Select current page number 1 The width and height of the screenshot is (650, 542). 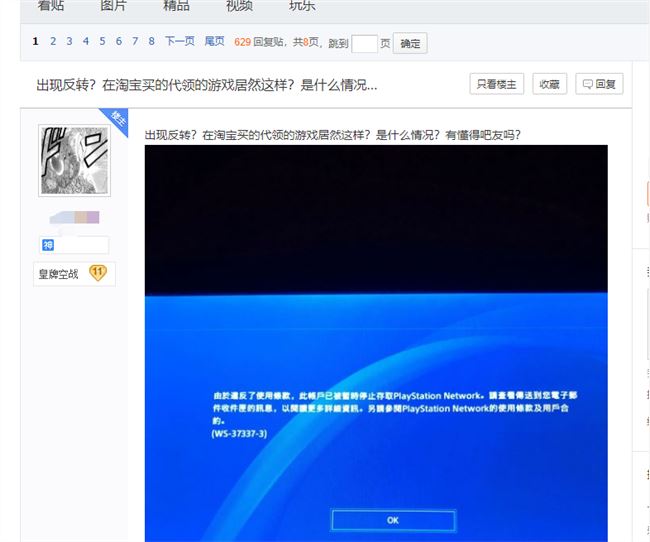pyautogui.click(x=36, y=41)
